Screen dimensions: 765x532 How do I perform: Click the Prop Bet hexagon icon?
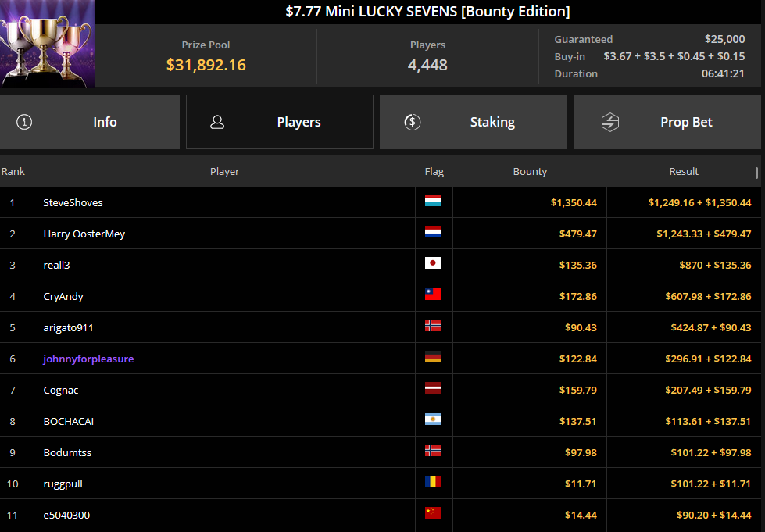pos(609,122)
